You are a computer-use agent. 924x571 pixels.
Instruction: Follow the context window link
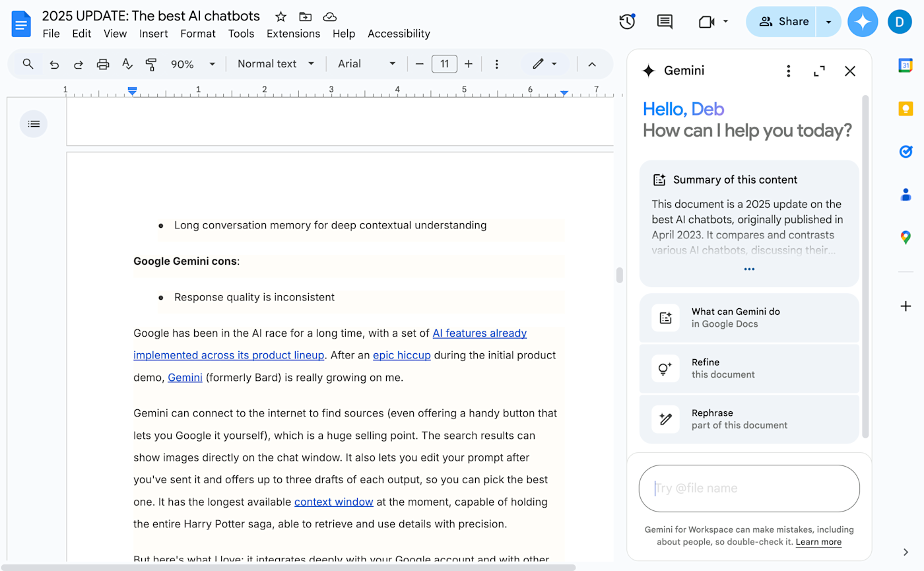[334, 502]
